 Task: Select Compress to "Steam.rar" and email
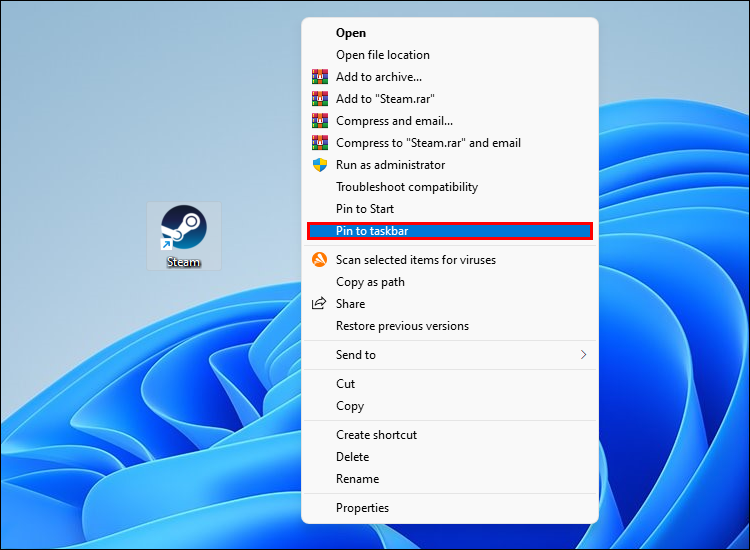[x=450, y=143]
